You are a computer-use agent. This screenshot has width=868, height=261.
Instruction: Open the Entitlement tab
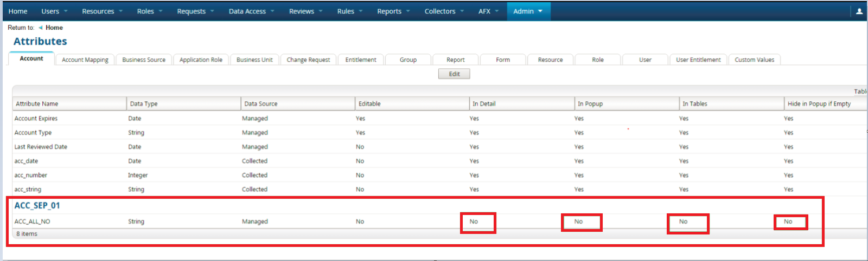(360, 60)
